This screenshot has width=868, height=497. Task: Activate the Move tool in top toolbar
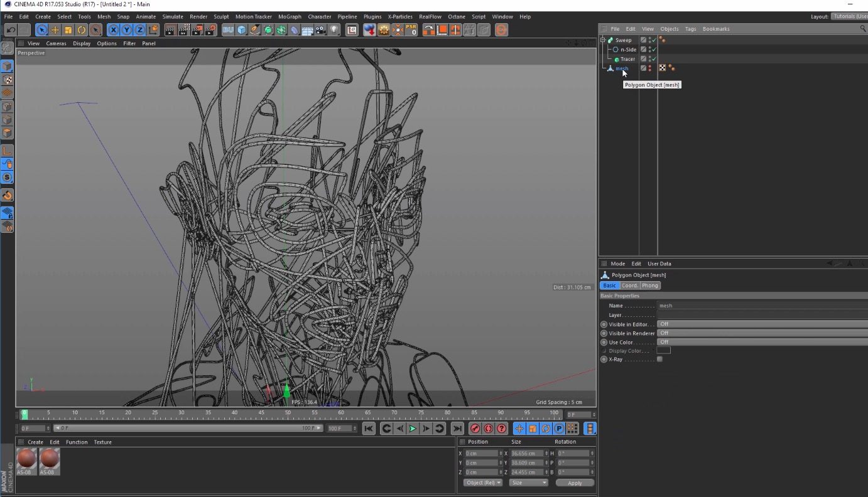[55, 29]
